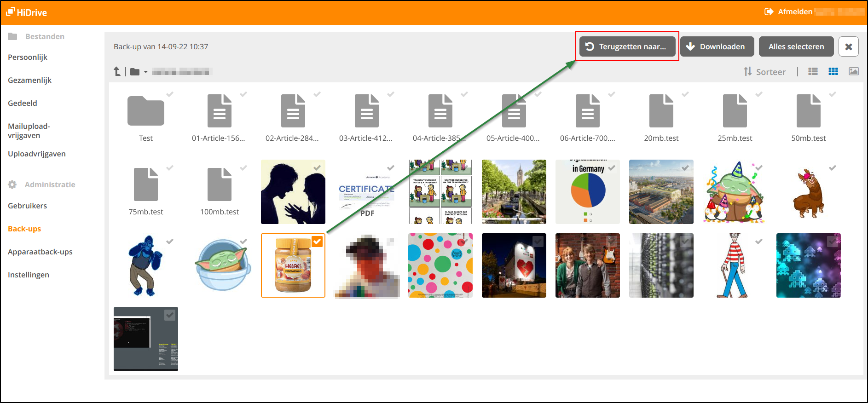Tick checkbox on terminal screenshot thumbnail

170,315
